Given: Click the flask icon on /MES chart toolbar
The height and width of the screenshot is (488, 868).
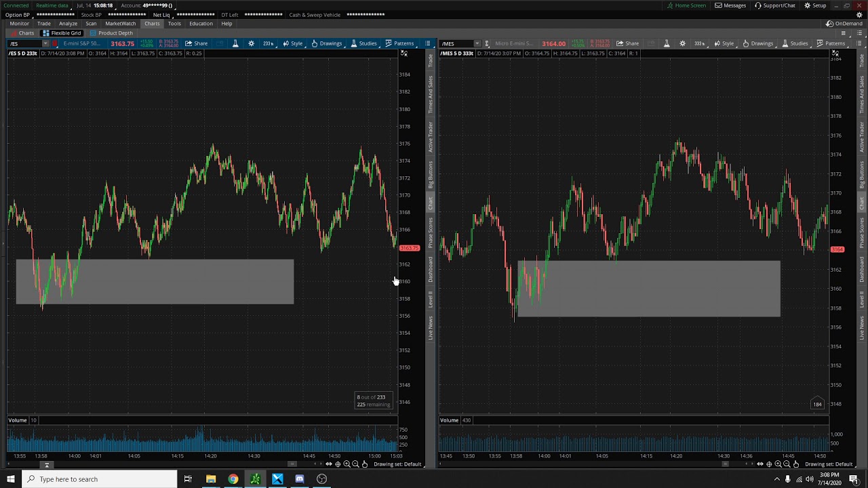Looking at the screenshot, I should pos(667,43).
